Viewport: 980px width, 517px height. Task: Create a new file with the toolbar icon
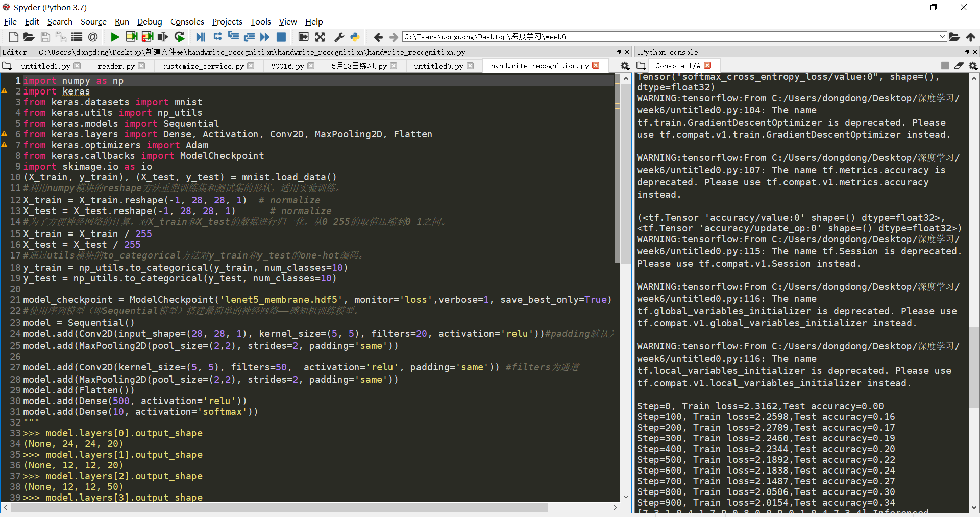(x=14, y=37)
